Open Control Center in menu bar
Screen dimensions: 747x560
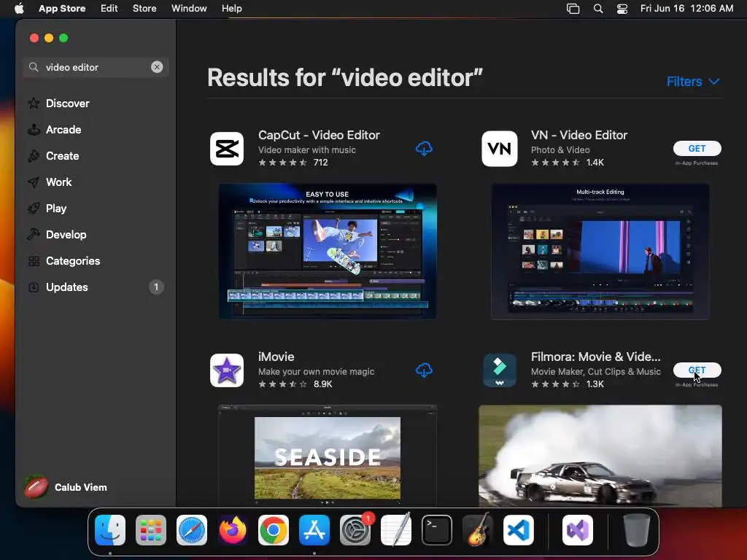pyautogui.click(x=622, y=9)
